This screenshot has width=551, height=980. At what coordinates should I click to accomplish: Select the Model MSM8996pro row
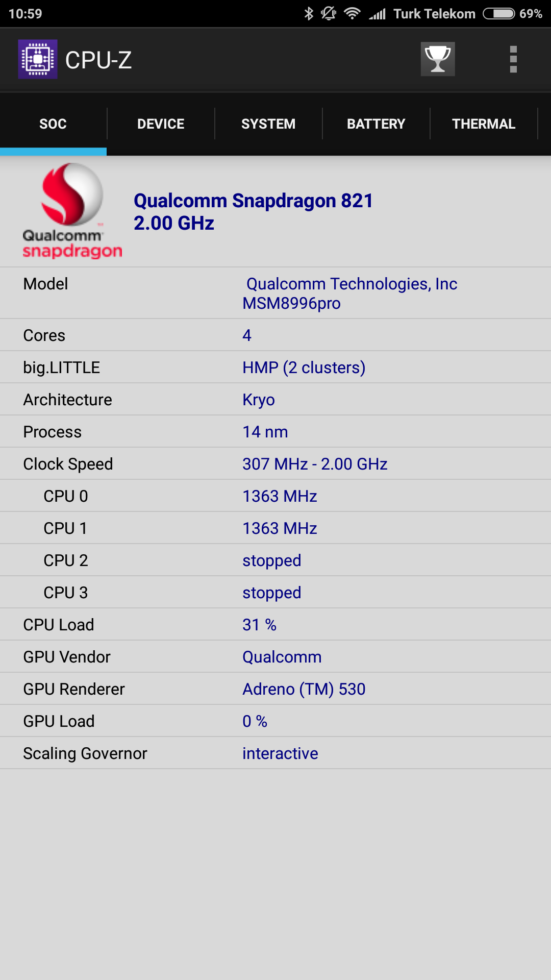pos(275,293)
